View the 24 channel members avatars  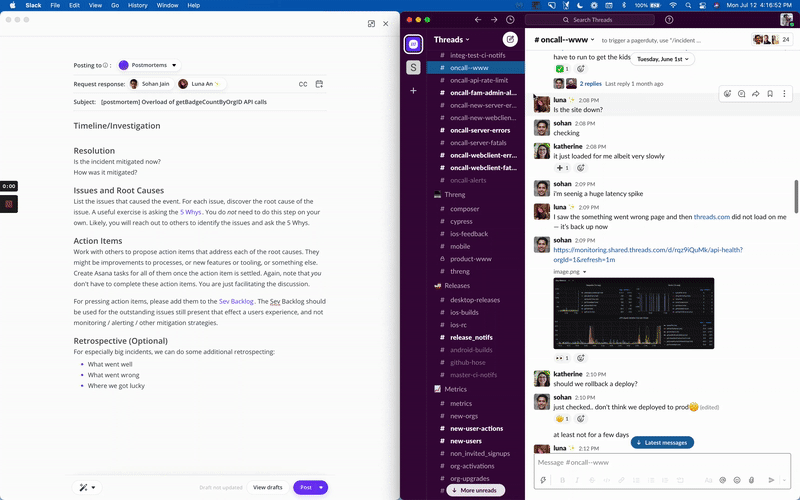(772, 39)
